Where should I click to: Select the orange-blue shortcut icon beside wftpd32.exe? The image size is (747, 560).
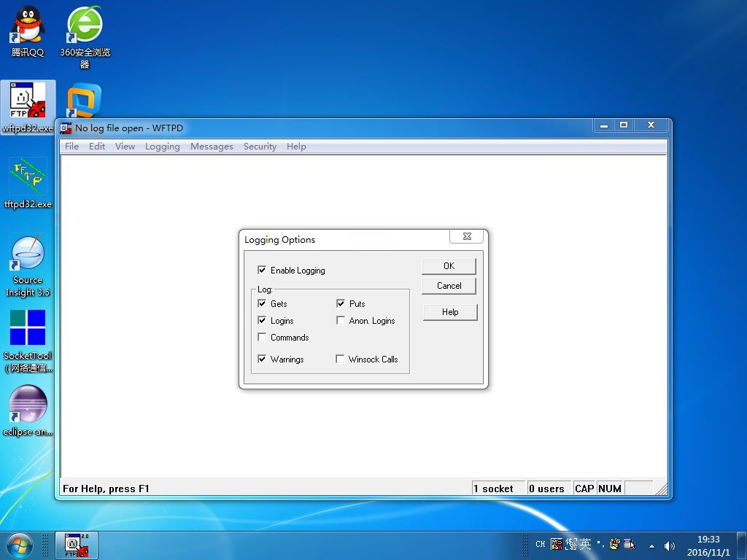(x=84, y=101)
